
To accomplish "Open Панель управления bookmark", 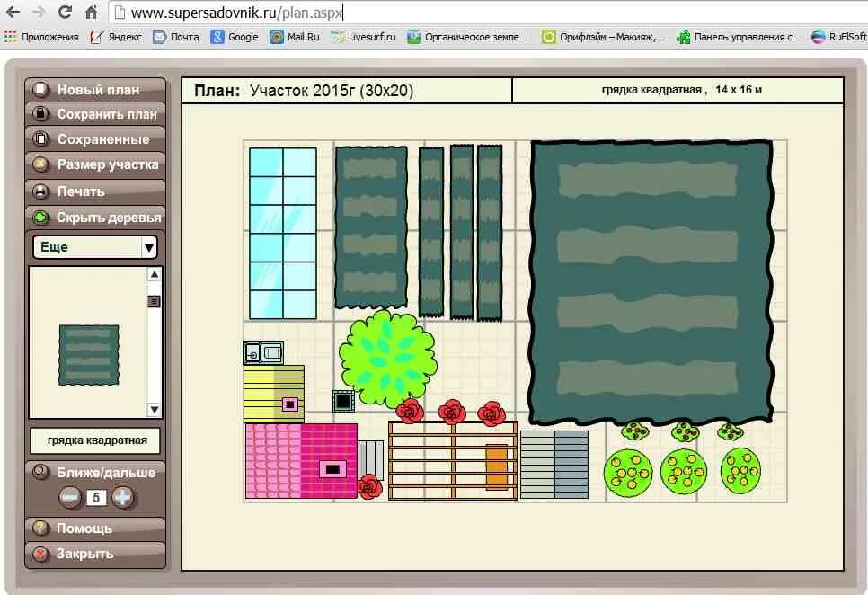I will (x=739, y=37).
